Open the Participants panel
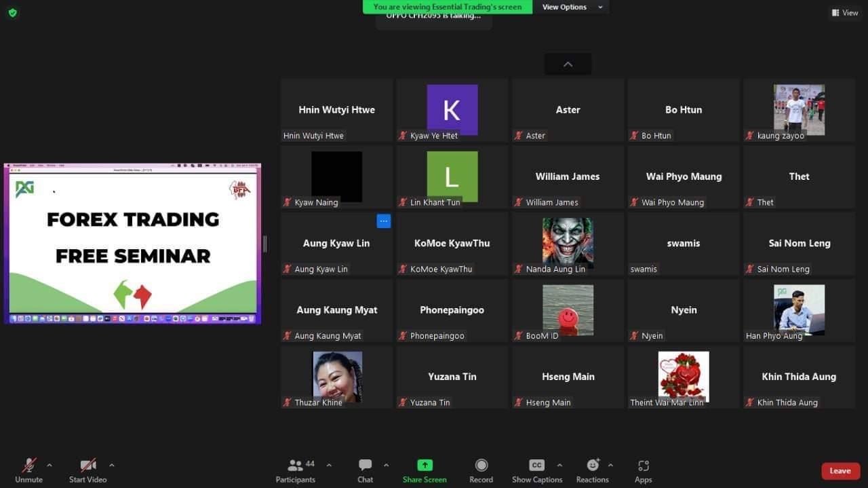 pos(295,471)
